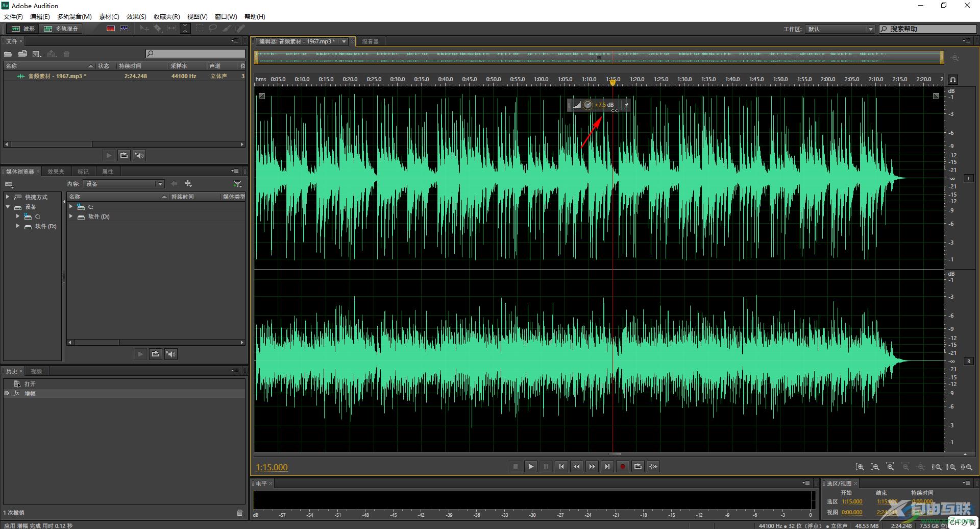Screen dimensions: 980x529
Task: Toggle the spectral pitch display icon
Action: (124, 29)
